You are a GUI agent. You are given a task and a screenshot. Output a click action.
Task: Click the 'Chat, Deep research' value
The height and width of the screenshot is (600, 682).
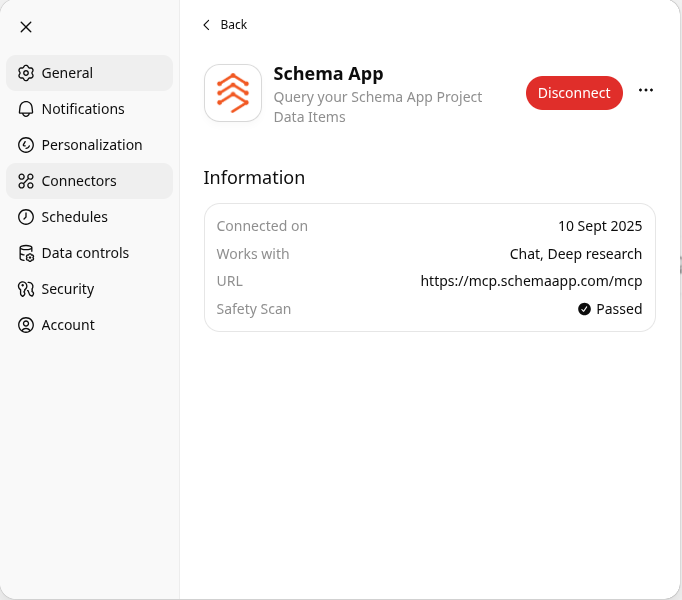(575, 254)
